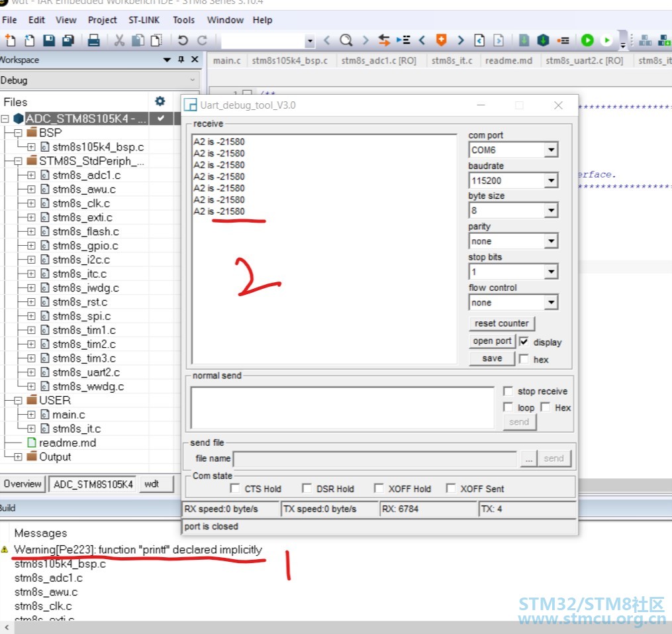Open the Tools menu
Screen dimensions: 672x634
pyautogui.click(x=183, y=20)
